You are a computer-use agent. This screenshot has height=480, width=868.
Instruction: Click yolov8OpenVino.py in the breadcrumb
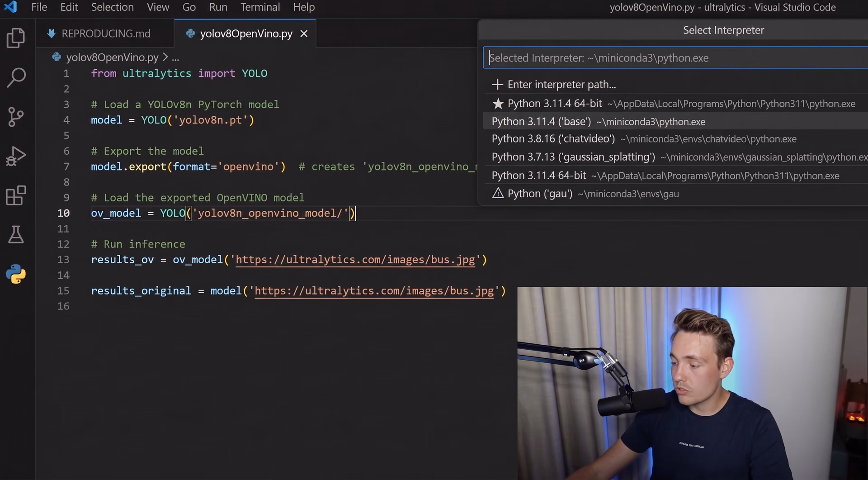[x=112, y=57]
